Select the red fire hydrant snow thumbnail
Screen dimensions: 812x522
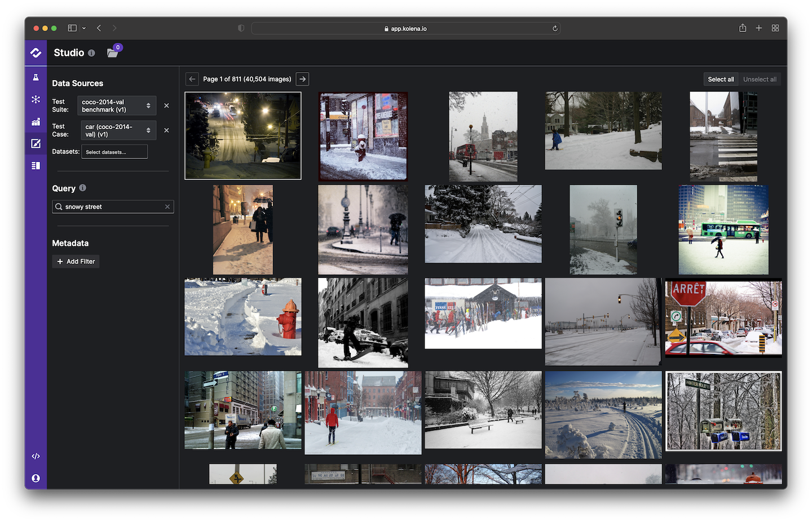click(x=243, y=317)
